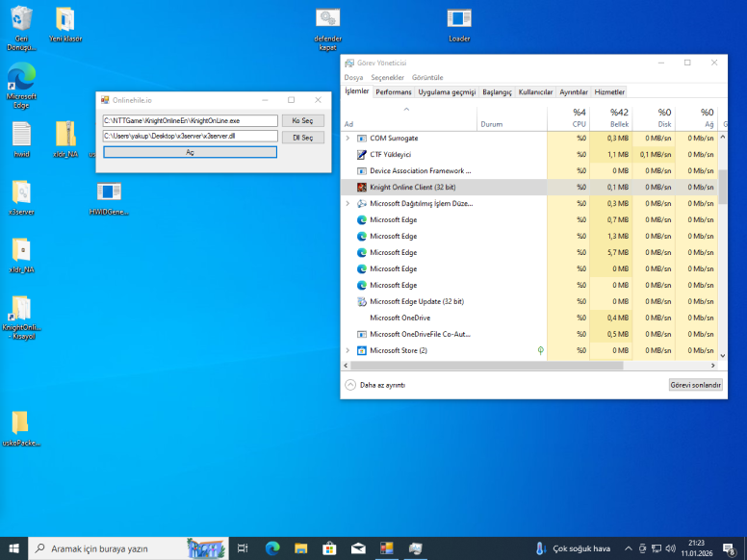Click the Task Manager taskbar icon
This screenshot has height=560, width=747.
point(415,548)
